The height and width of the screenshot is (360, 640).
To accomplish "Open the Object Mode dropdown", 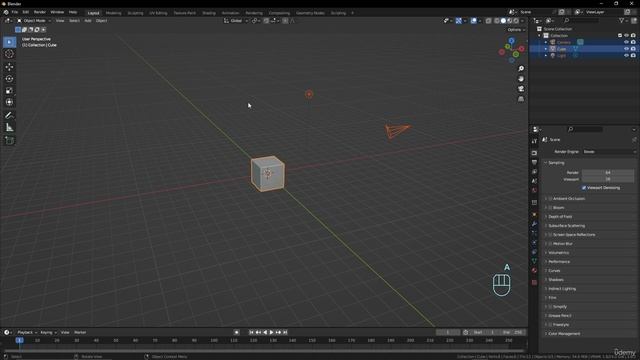I will [x=34, y=20].
